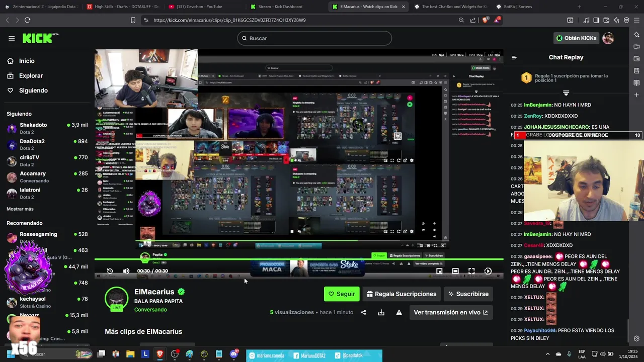Open chat settings gear icon
The width and height of the screenshot is (644, 362).
point(636,339)
